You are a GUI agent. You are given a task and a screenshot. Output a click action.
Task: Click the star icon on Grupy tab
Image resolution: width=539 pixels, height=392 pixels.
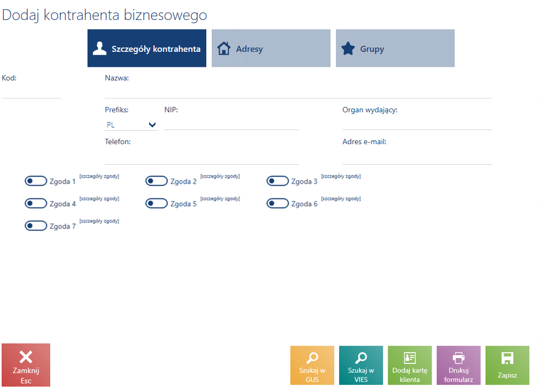click(348, 49)
